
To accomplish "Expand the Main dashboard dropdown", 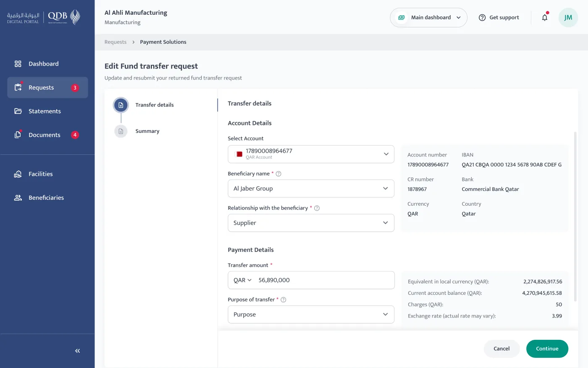I will pos(428,18).
